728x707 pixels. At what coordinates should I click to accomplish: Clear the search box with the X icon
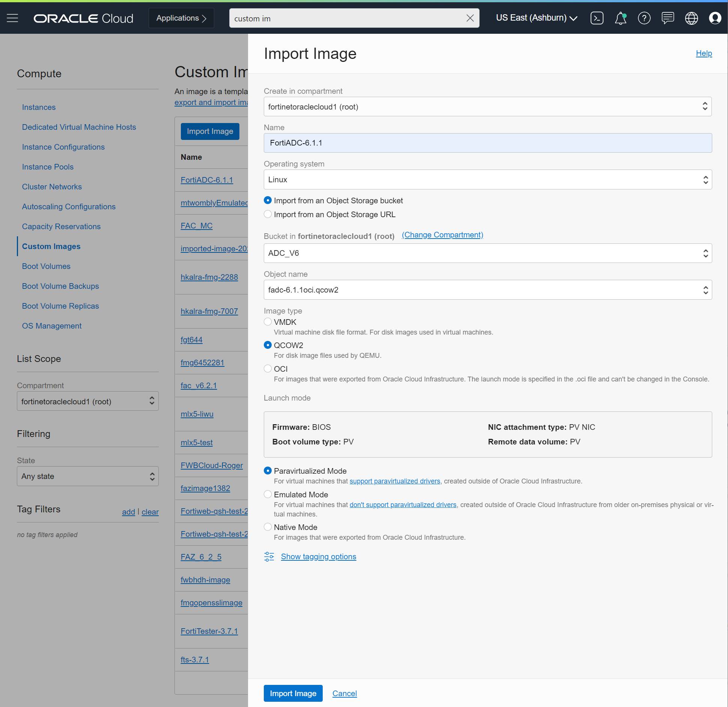pyautogui.click(x=470, y=18)
